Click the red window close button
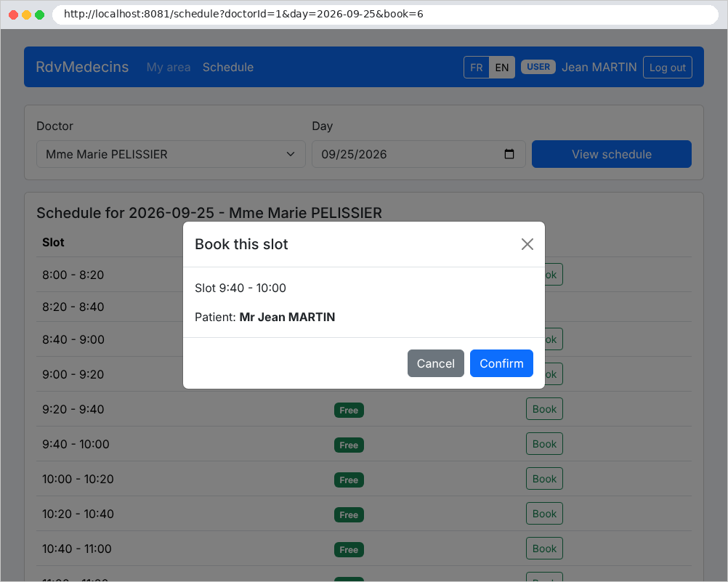Image resolution: width=728 pixels, height=582 pixels. 14,15
